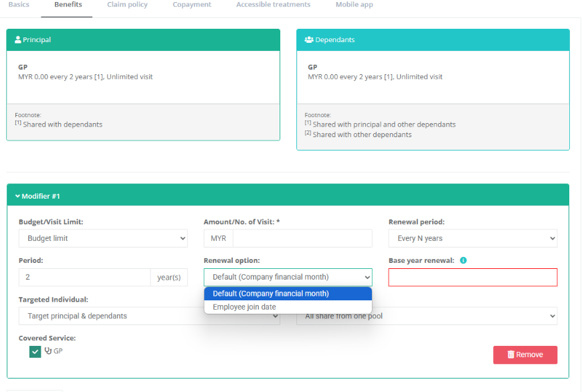582x392 pixels.
Task: Go to the Copayment tab
Action: (x=191, y=5)
